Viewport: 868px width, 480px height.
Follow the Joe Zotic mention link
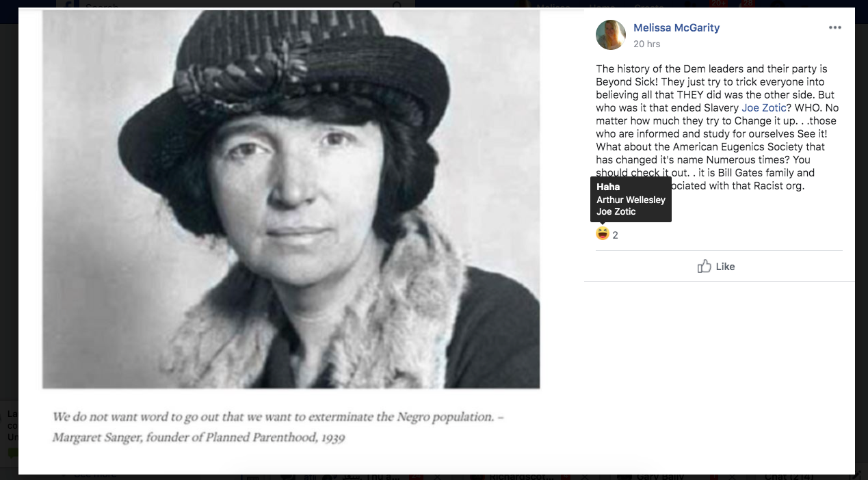tap(764, 108)
